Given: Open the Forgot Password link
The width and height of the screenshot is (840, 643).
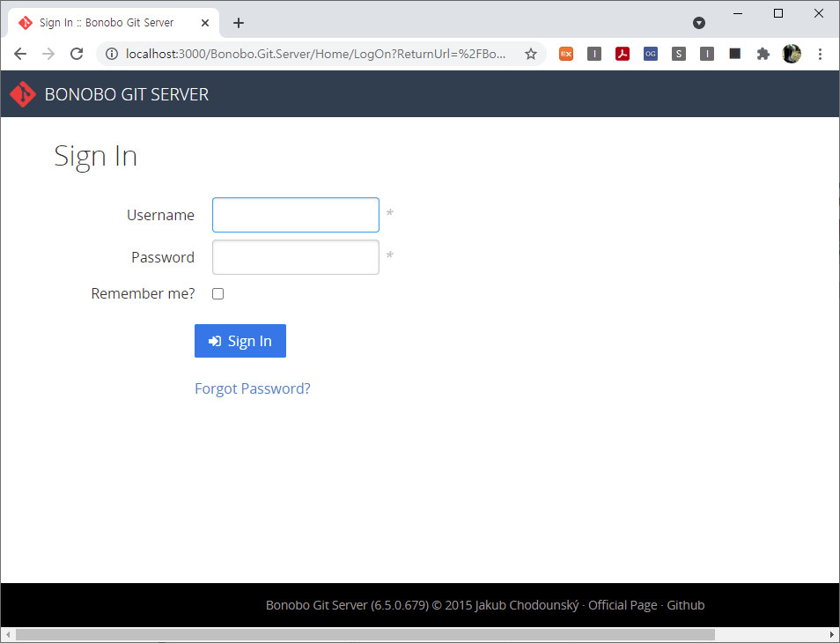Looking at the screenshot, I should [253, 388].
